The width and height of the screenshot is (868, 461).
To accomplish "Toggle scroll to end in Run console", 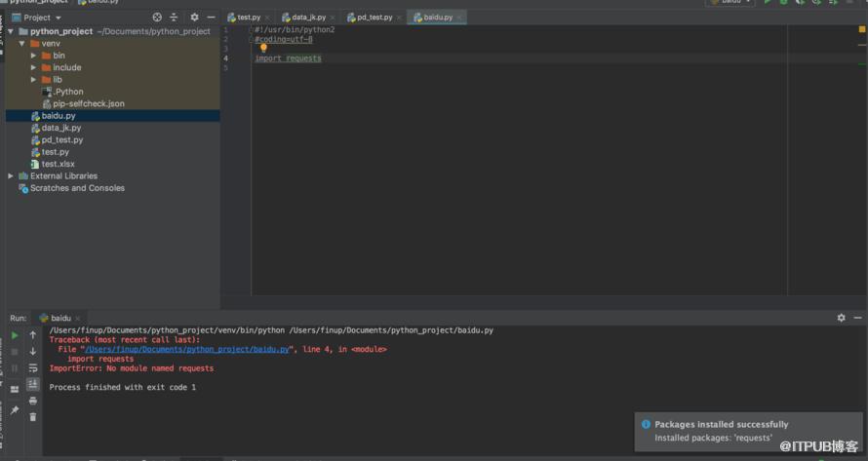I will tap(32, 384).
